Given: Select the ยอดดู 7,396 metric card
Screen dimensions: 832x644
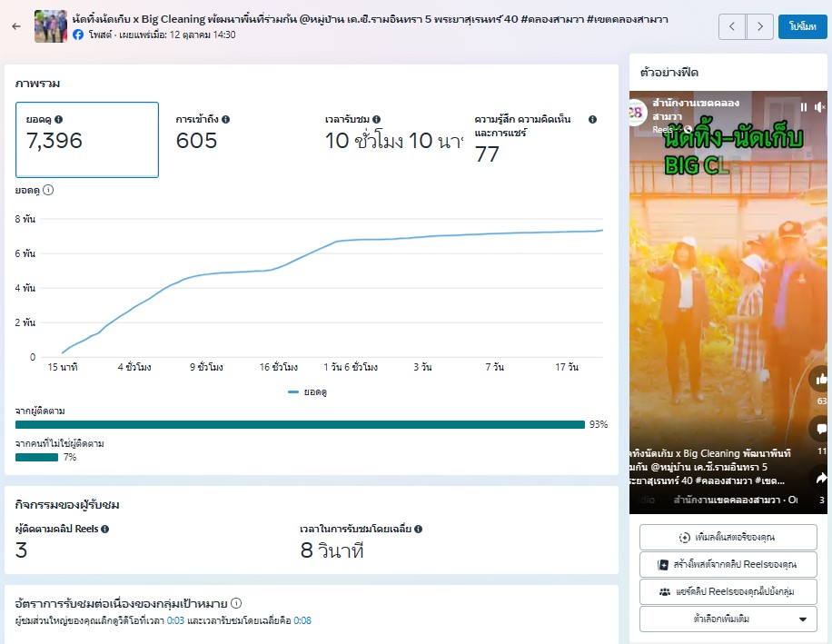Looking at the screenshot, I should click(87, 139).
